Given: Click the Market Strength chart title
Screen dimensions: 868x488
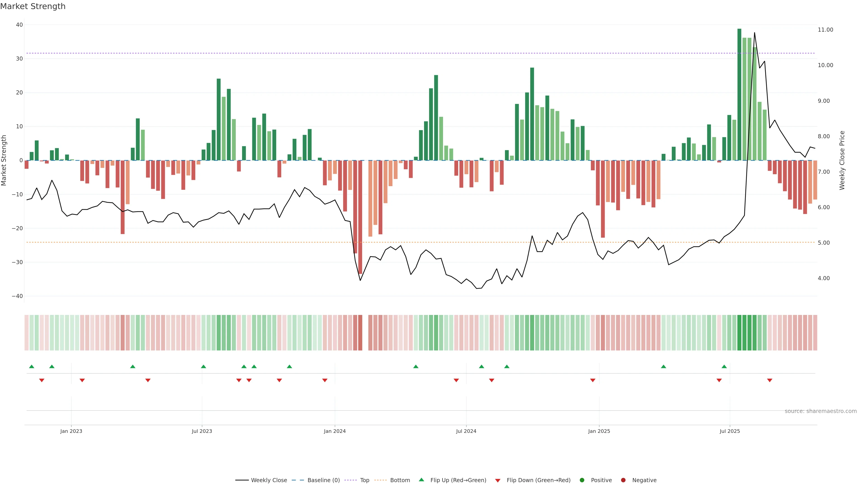Looking at the screenshot, I should (x=33, y=6).
